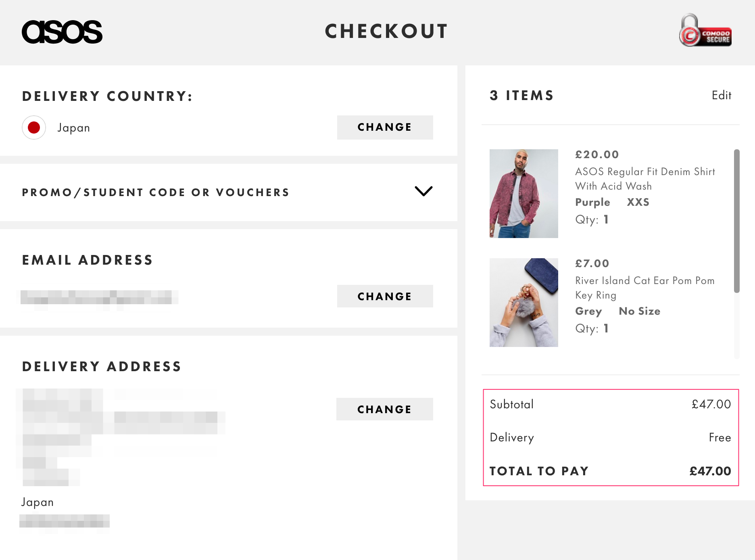Click the CHECKOUT header title
This screenshot has width=755, height=560.
tap(386, 31)
